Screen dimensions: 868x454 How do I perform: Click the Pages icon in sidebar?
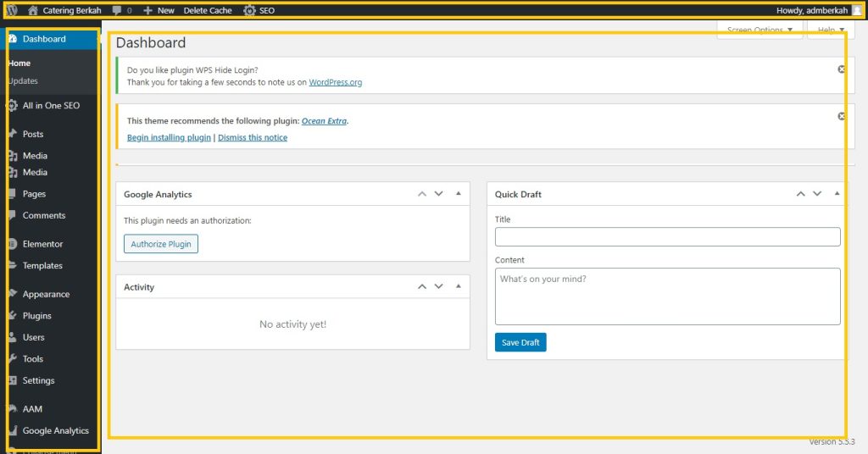13,194
